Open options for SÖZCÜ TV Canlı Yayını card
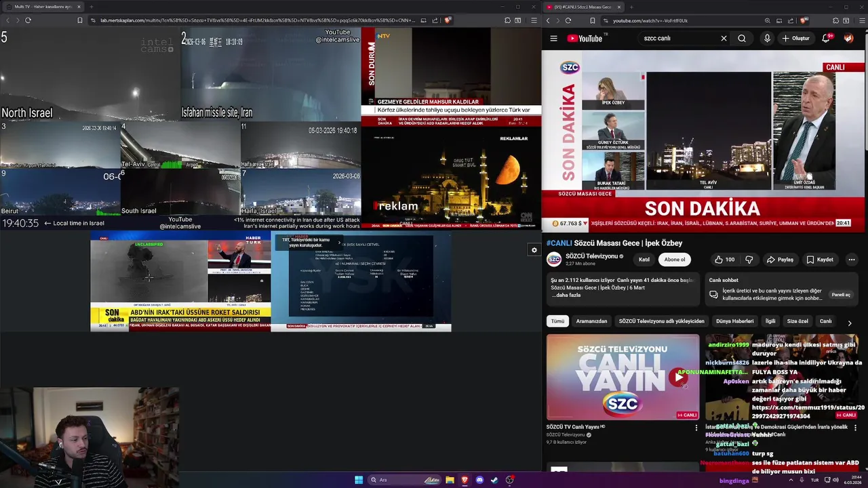 coord(696,428)
